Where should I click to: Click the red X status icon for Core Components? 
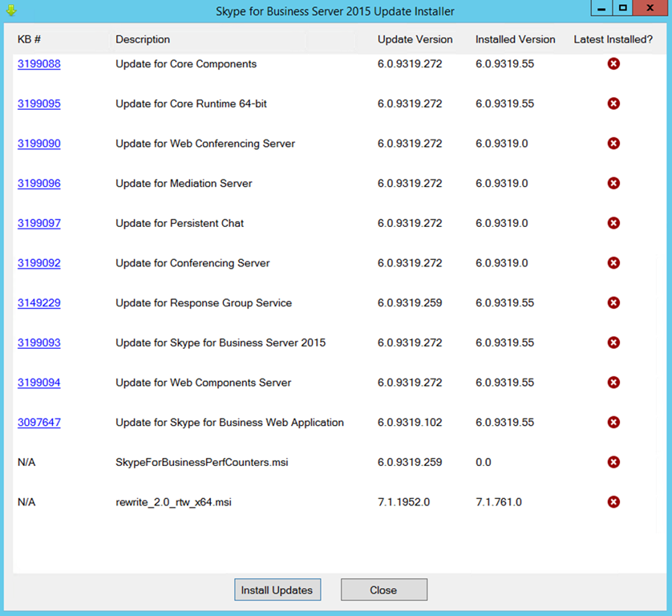[x=613, y=64]
